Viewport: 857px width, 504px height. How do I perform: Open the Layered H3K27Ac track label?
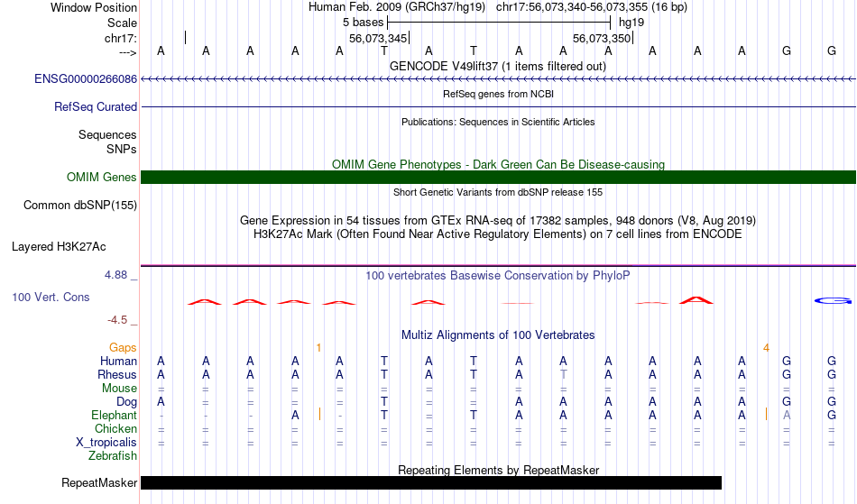pyautogui.click(x=59, y=247)
